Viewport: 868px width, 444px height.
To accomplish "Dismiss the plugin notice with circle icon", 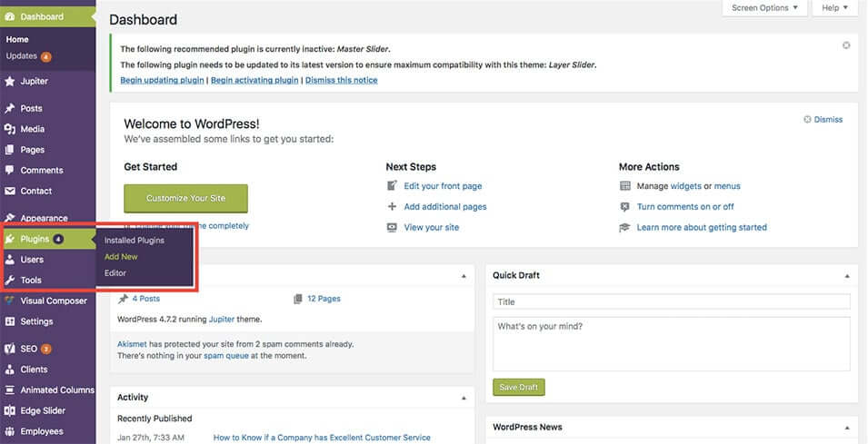I will click(846, 45).
